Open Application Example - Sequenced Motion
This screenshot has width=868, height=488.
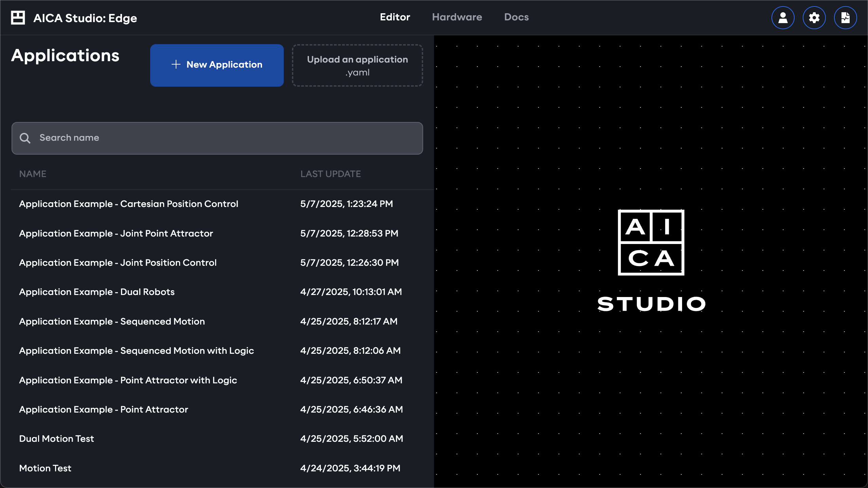[x=112, y=321]
